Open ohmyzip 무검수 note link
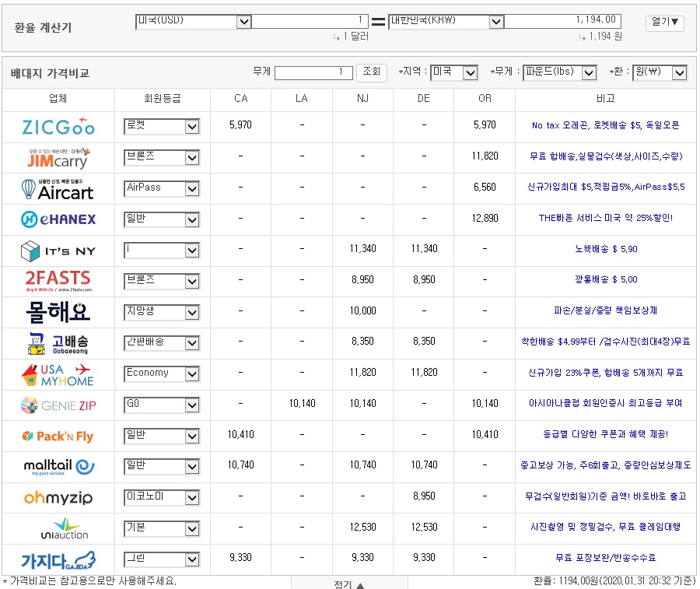 [606, 496]
